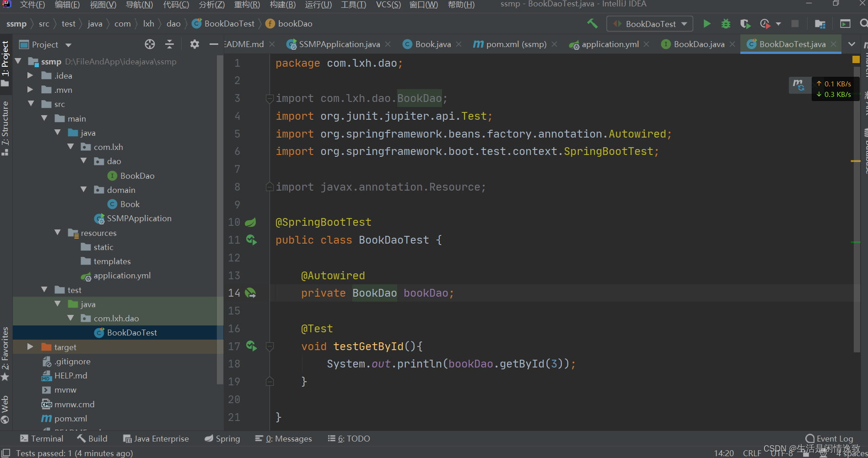Collapse the fold marker at line 19
Screen dimensions: 868x458
pos(269,381)
